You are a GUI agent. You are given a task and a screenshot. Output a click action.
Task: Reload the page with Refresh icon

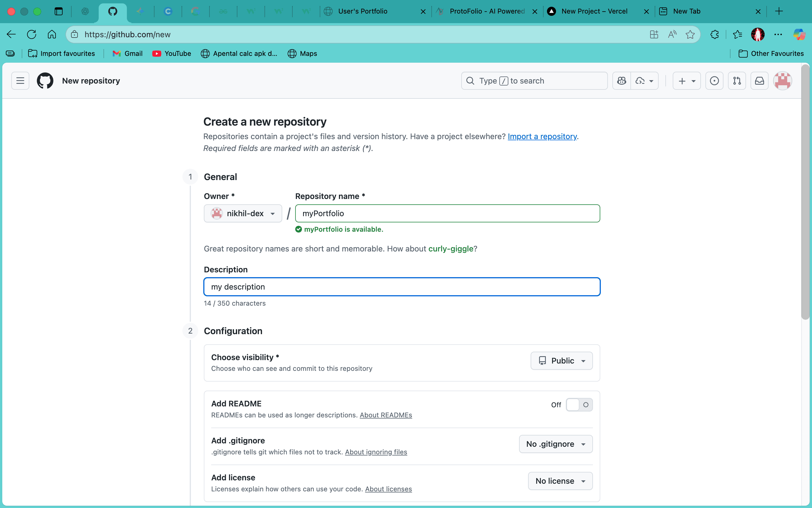[32, 34]
